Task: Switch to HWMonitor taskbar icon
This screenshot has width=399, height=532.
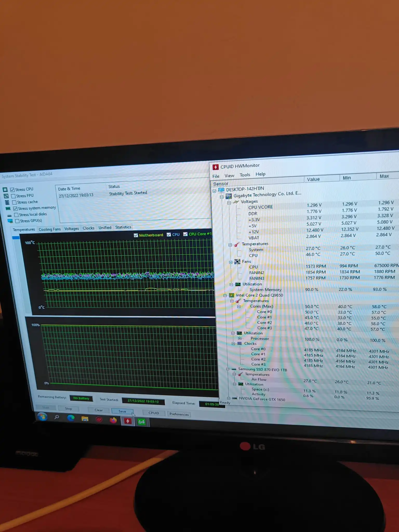Action: 128,421
